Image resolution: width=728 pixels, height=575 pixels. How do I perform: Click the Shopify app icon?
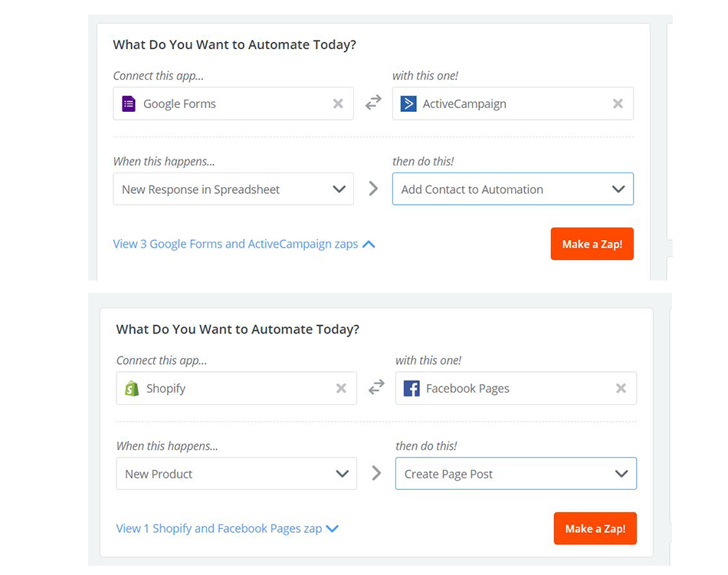132,389
